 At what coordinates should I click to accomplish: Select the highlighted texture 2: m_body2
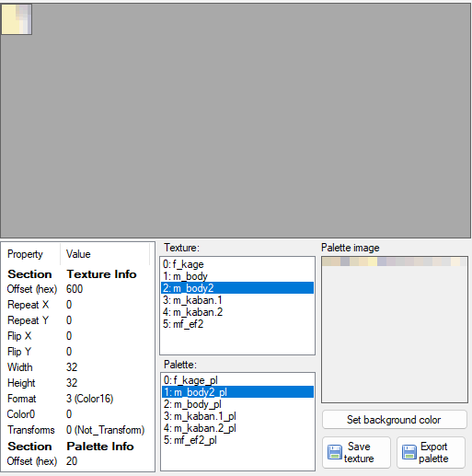coord(237,288)
